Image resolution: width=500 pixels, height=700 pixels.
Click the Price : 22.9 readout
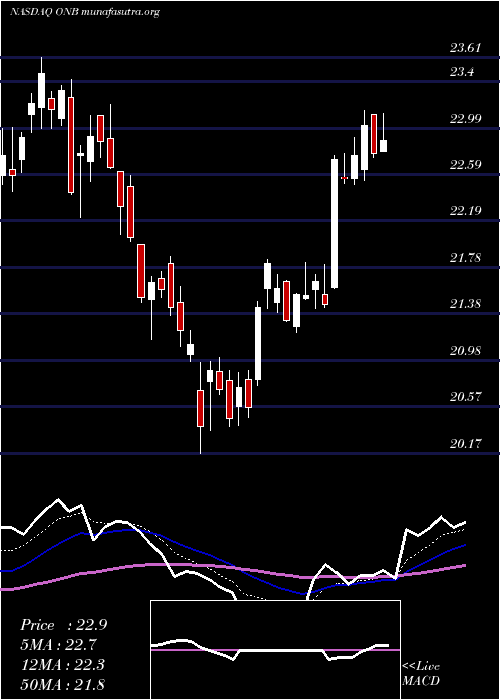click(x=63, y=625)
